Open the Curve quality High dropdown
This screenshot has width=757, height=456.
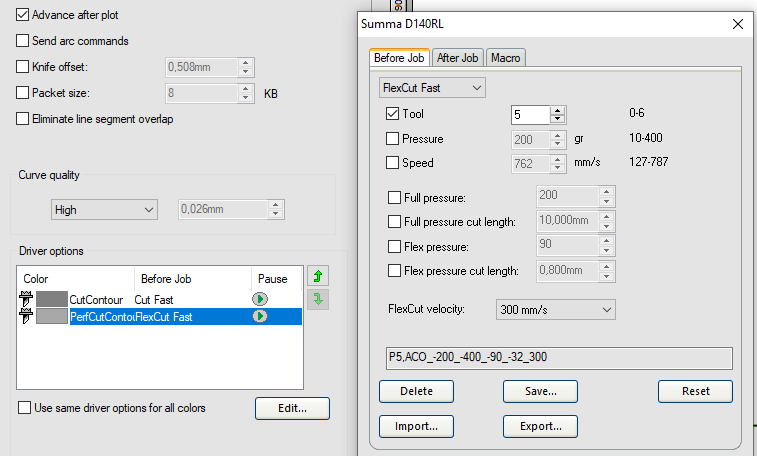104,210
